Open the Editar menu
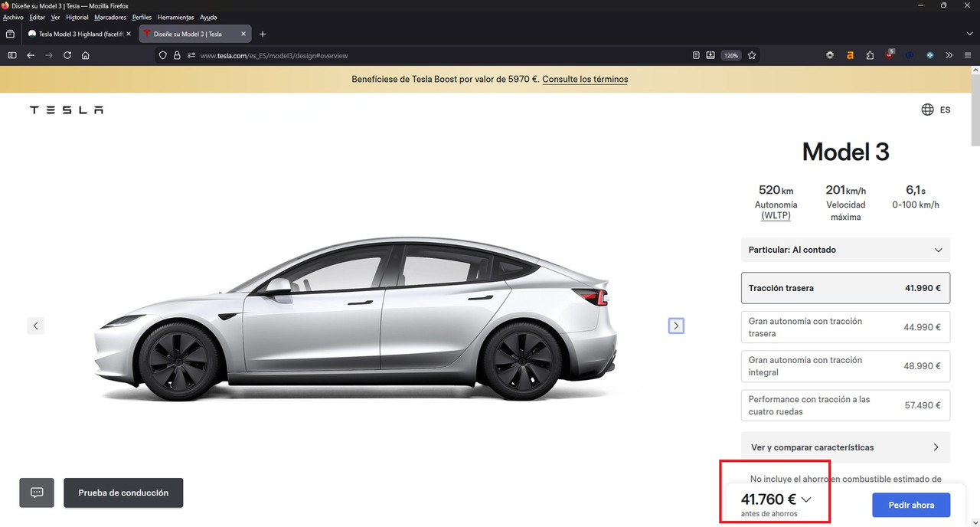Image resolution: width=980 pixels, height=527 pixels. pyautogui.click(x=37, y=17)
